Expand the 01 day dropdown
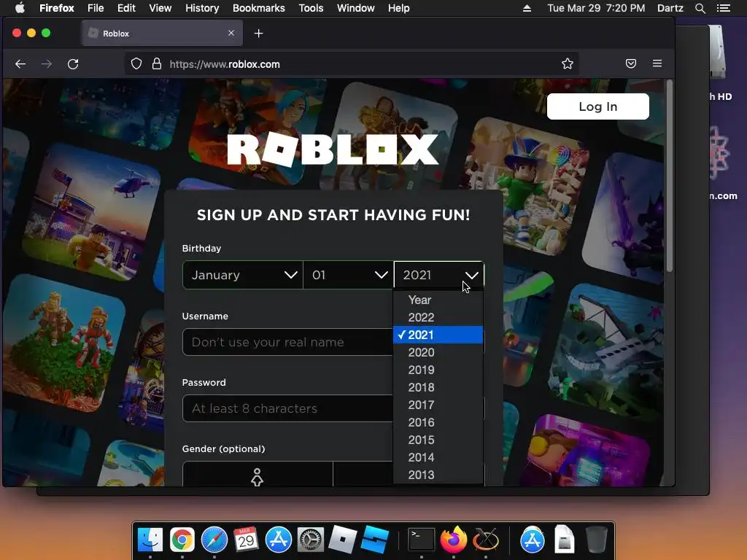The height and width of the screenshot is (560, 747). point(348,275)
